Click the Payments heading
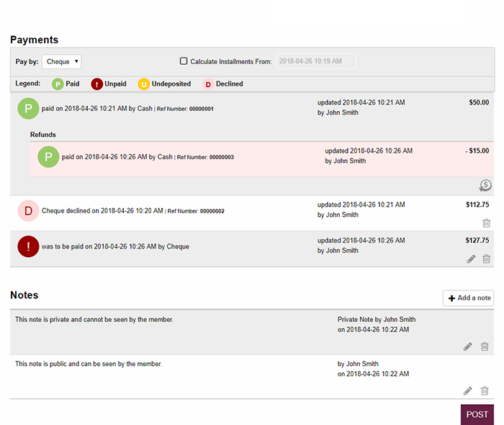The image size is (504, 425). point(35,40)
